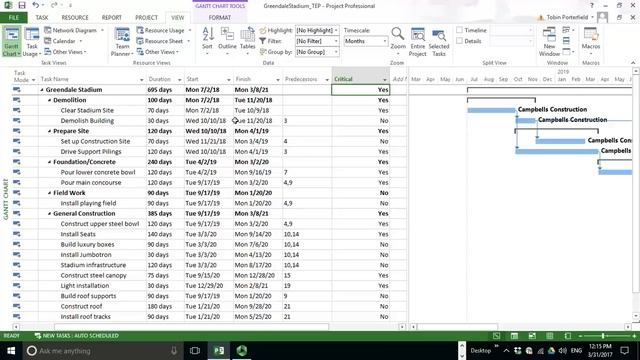
Task: Select the Construct roof task name
Action: coord(81,306)
